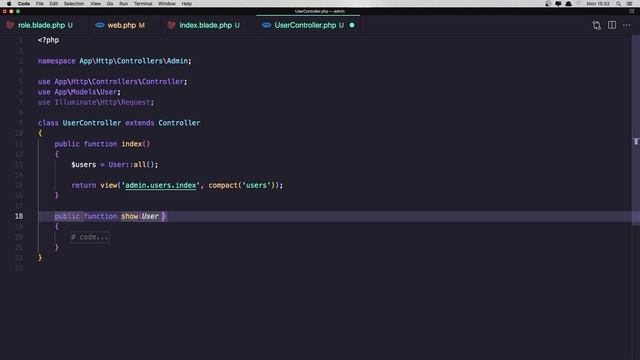Click the blade icon of index.blade.php tab
The image size is (640, 360).
[171, 25]
